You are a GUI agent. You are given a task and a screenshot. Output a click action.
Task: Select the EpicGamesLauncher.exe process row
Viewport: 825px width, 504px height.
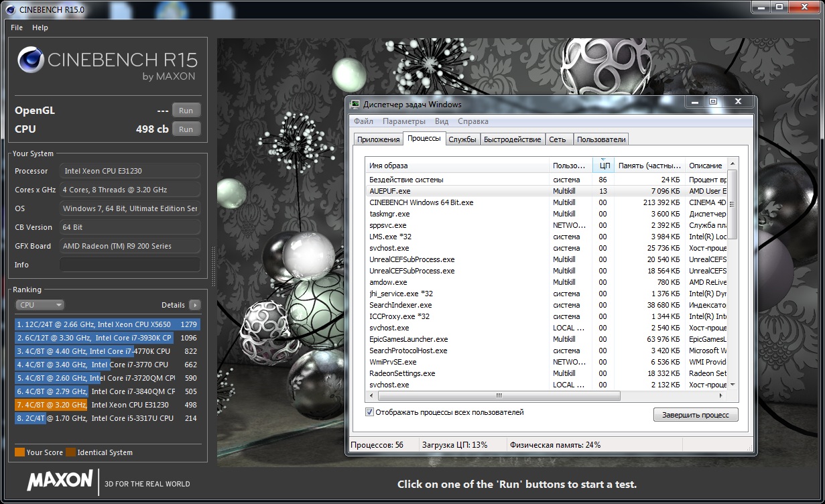pos(546,339)
